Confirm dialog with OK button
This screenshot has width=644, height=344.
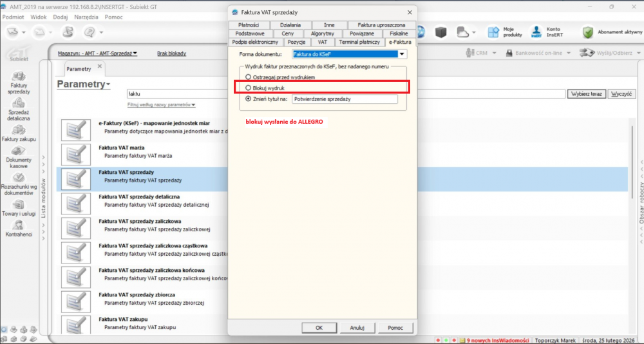pos(319,328)
